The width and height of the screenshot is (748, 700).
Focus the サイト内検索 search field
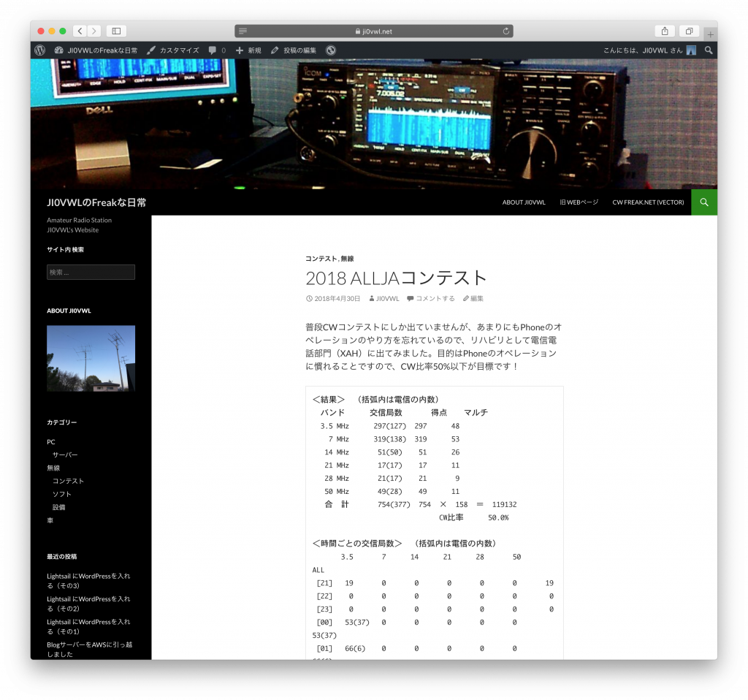pos(91,272)
